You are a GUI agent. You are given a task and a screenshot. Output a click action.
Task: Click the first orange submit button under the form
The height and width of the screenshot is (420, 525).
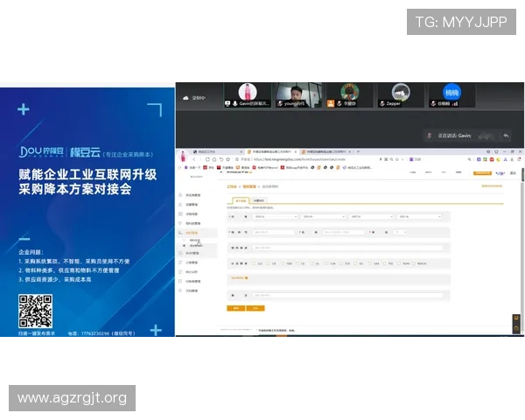pos(236,308)
